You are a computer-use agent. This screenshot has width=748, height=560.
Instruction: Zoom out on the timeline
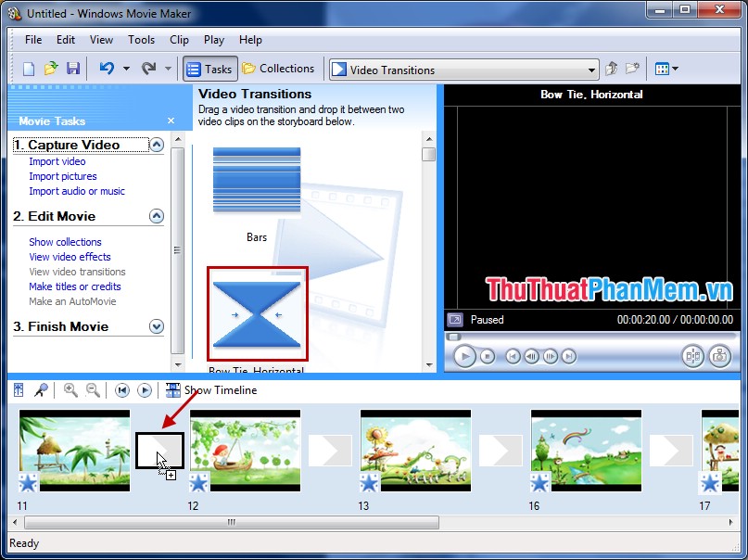(x=93, y=389)
